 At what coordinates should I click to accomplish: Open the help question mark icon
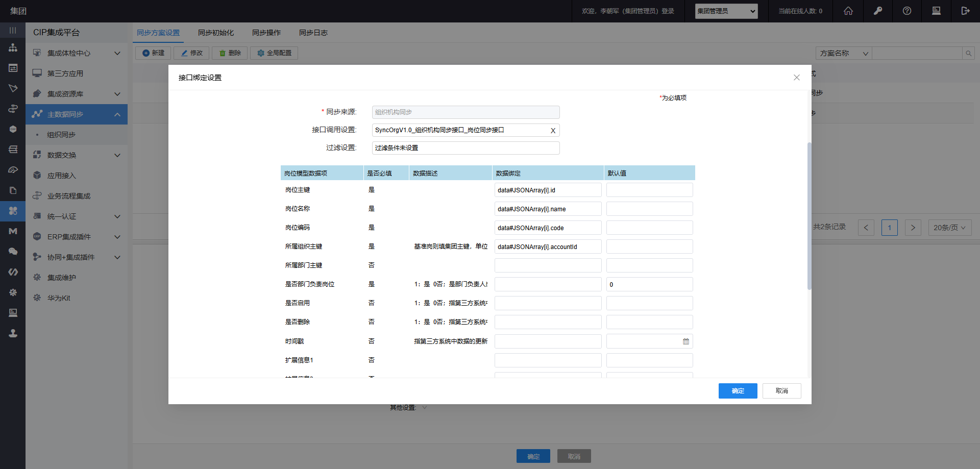point(907,11)
